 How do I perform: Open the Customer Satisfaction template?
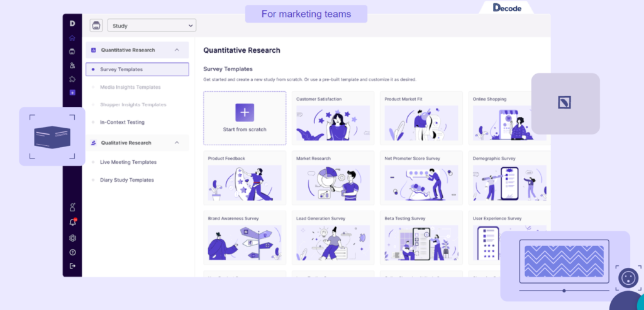[333, 118]
